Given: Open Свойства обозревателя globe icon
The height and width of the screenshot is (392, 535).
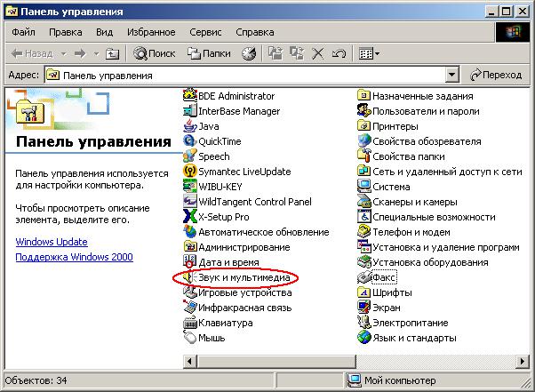Looking at the screenshot, I should [364, 141].
